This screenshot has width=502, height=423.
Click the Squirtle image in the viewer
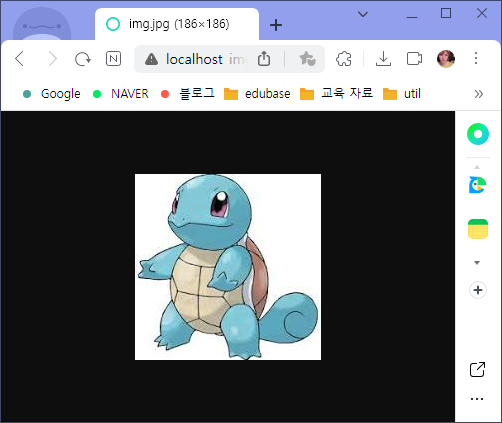(x=228, y=267)
